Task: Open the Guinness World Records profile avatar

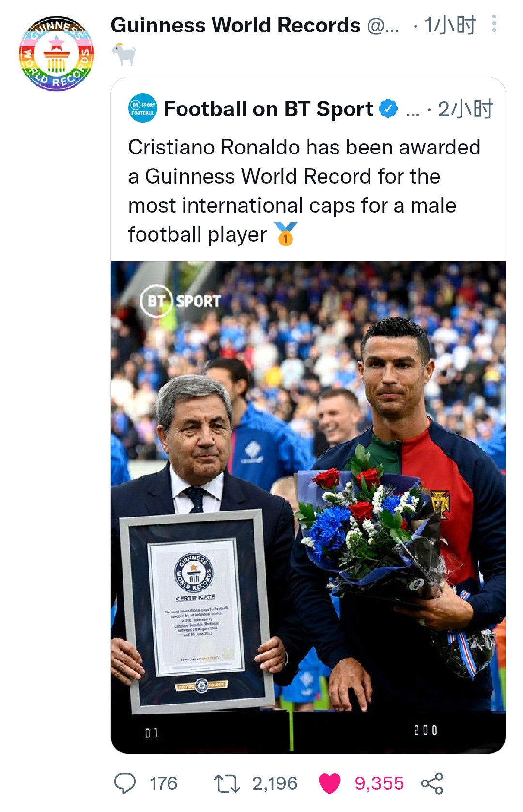Action: (x=57, y=54)
